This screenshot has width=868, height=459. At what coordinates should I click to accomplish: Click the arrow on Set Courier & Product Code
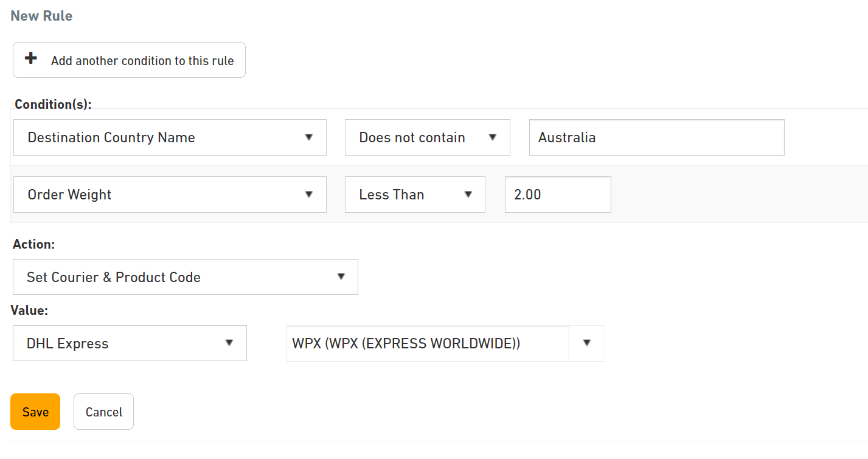pyautogui.click(x=341, y=277)
